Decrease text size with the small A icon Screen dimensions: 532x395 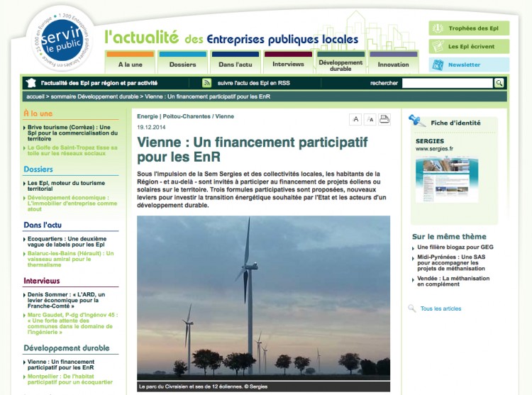pos(355,119)
